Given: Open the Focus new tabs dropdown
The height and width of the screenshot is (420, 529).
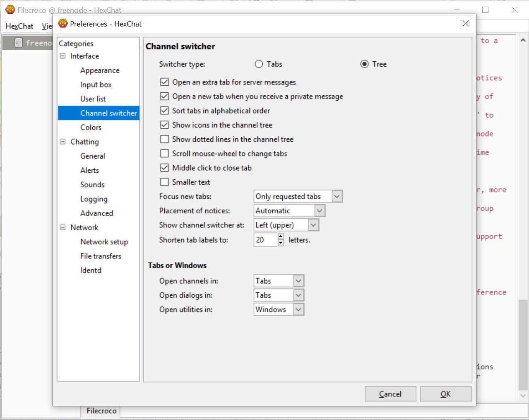Looking at the screenshot, I should point(337,196).
